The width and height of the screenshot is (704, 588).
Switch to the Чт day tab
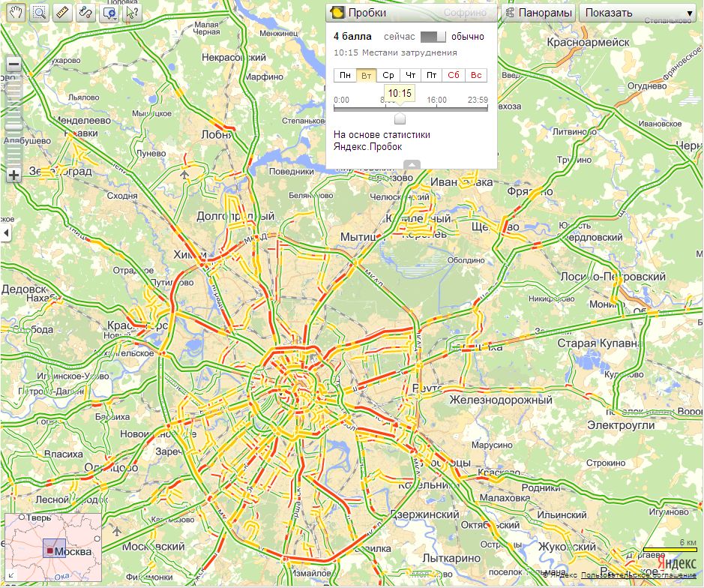pos(410,75)
